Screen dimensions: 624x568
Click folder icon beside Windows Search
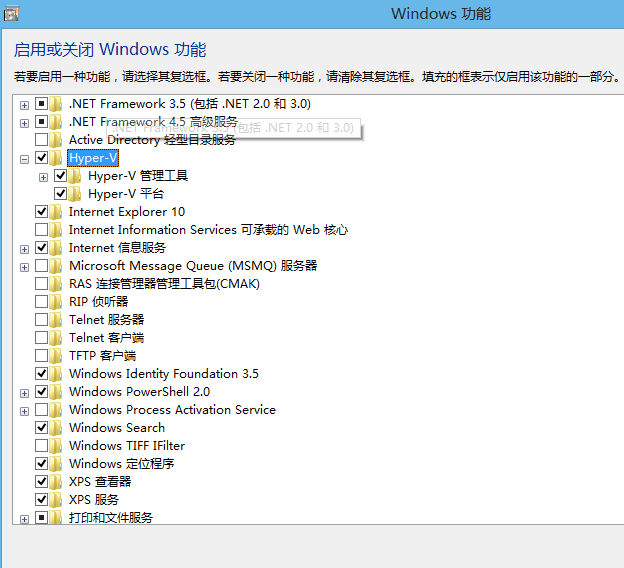tap(56, 428)
